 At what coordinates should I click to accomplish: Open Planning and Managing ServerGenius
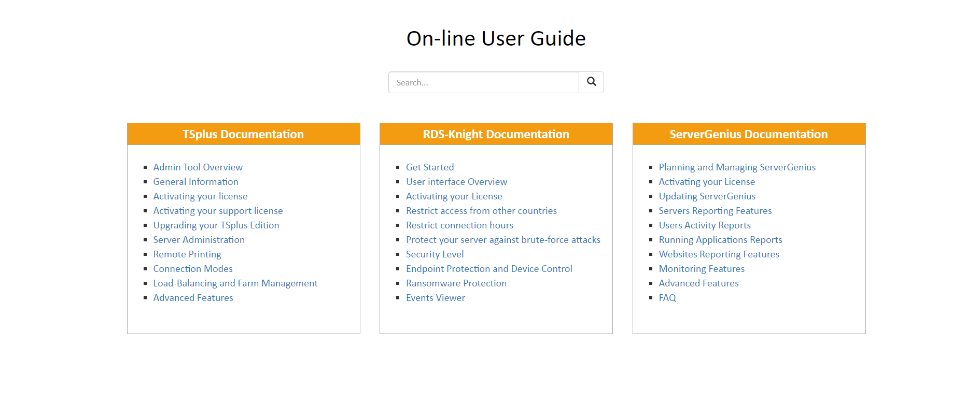point(737,167)
